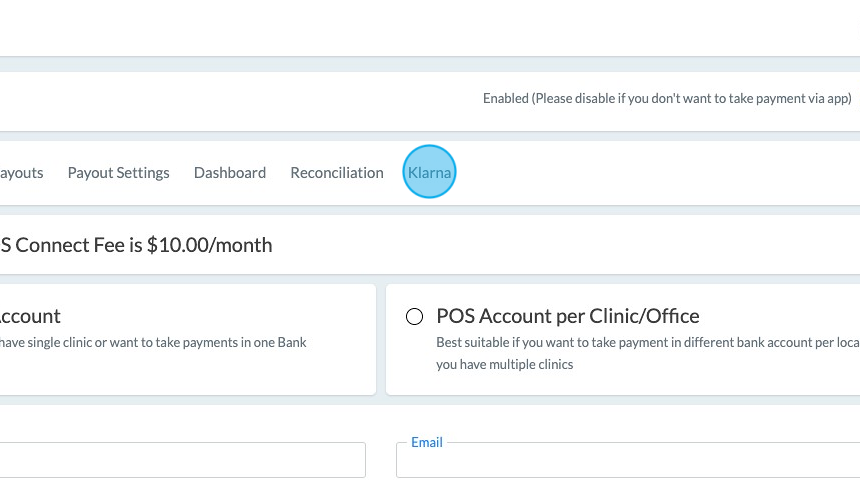The image size is (860, 480).
Task: Click the blank white panel at the top
Action: [430, 28]
